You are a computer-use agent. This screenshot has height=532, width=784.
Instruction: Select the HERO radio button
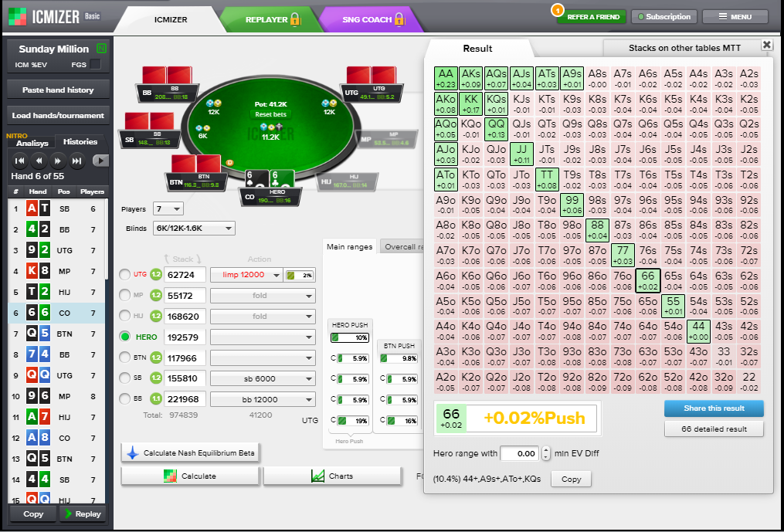coord(125,337)
